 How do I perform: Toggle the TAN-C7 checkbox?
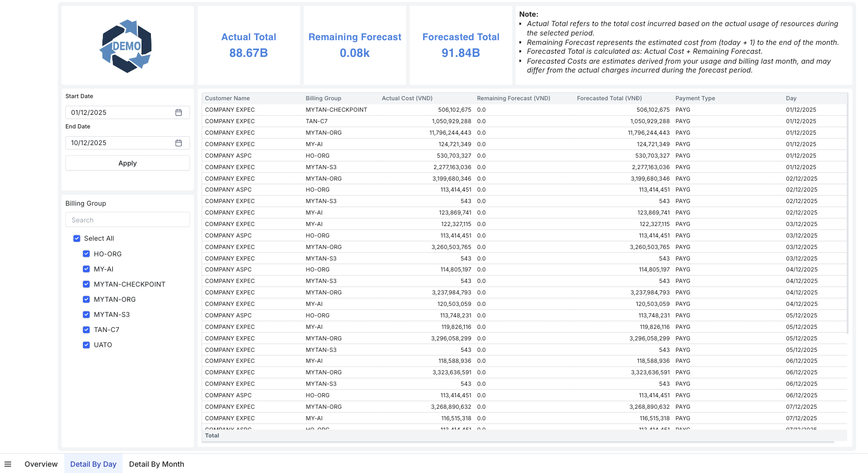pos(86,330)
